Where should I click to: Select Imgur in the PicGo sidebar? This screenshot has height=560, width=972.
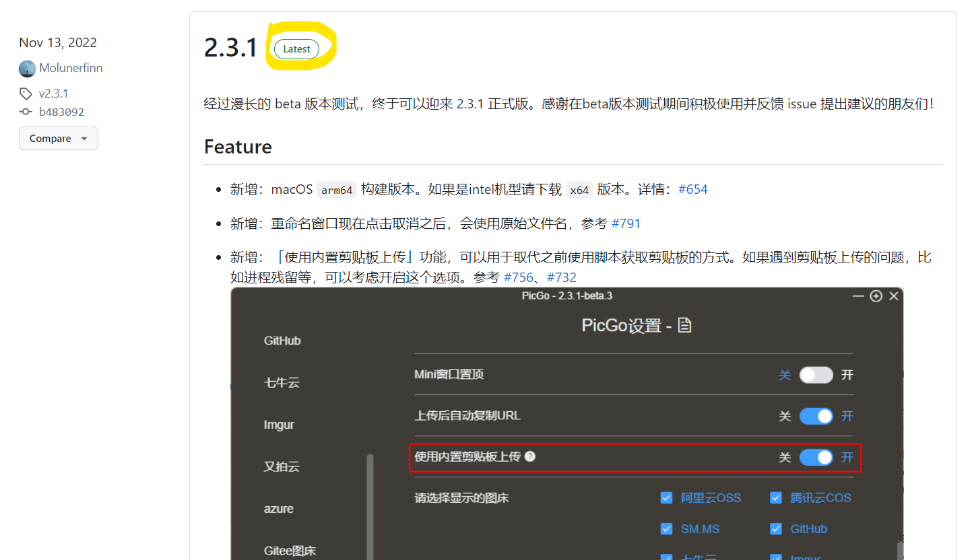click(279, 425)
